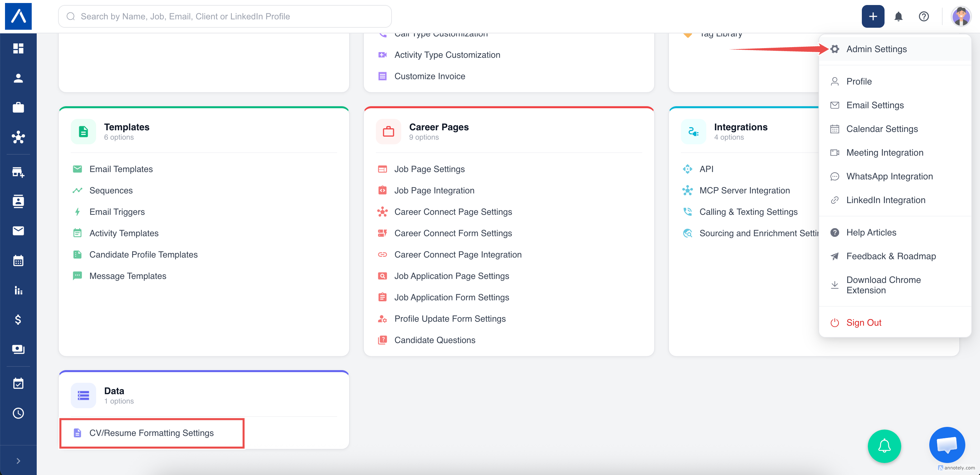The width and height of the screenshot is (980, 475).
Task: Open Career Connect Page Settings
Action: coord(453,212)
